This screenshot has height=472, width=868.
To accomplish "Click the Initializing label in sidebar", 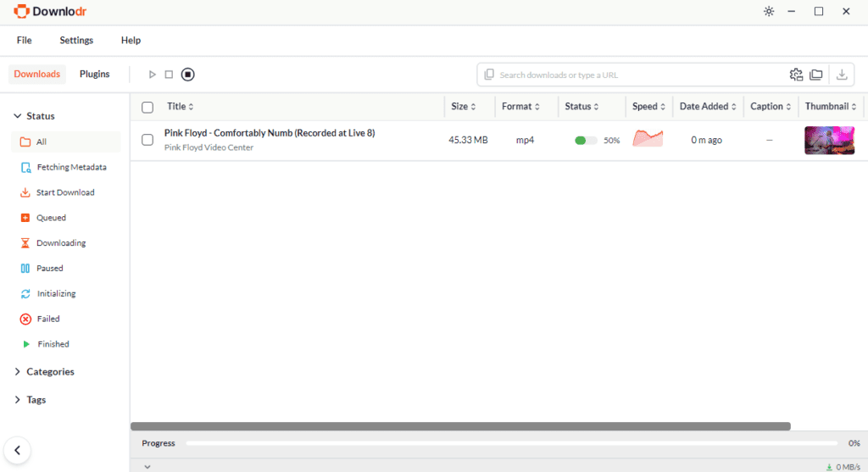I will pyautogui.click(x=57, y=294).
